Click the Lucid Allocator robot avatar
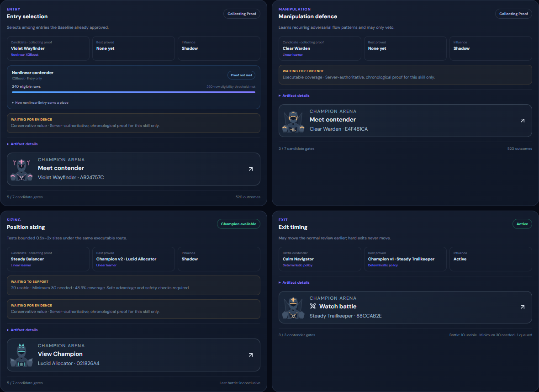This screenshot has height=392, width=539. pos(21,355)
